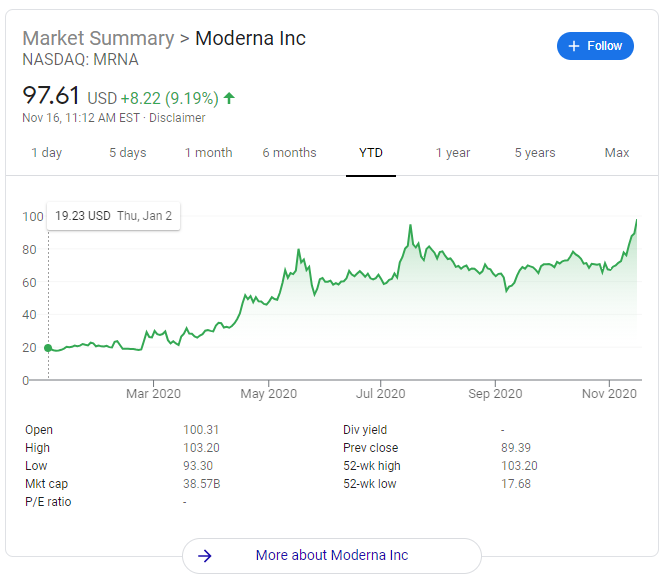The height and width of the screenshot is (582, 663).
Task: Click the chart peak near Jul 2020
Action: 410,226
